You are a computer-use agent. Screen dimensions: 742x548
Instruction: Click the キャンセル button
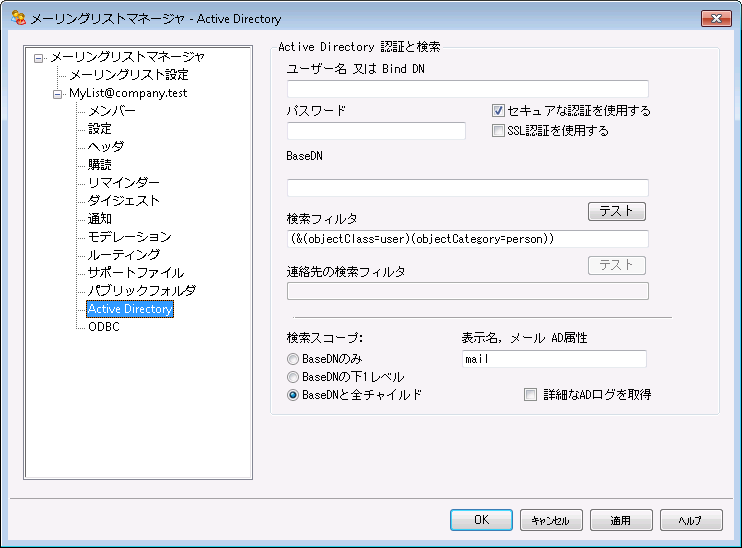(551, 520)
